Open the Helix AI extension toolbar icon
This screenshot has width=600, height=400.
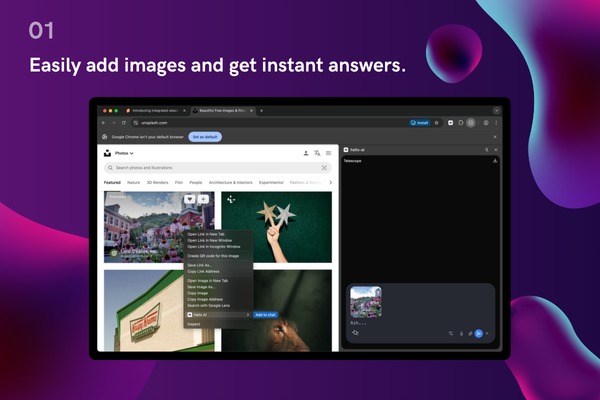click(x=450, y=123)
